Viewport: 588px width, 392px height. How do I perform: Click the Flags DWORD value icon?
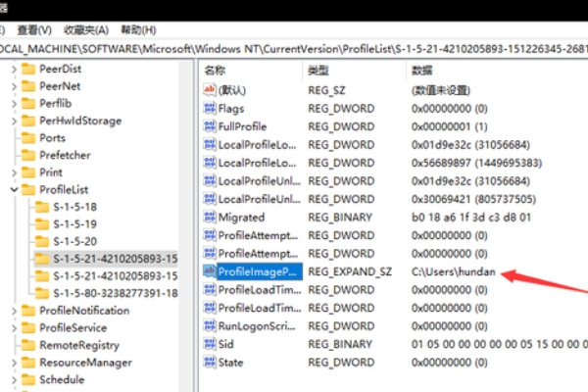coord(209,108)
